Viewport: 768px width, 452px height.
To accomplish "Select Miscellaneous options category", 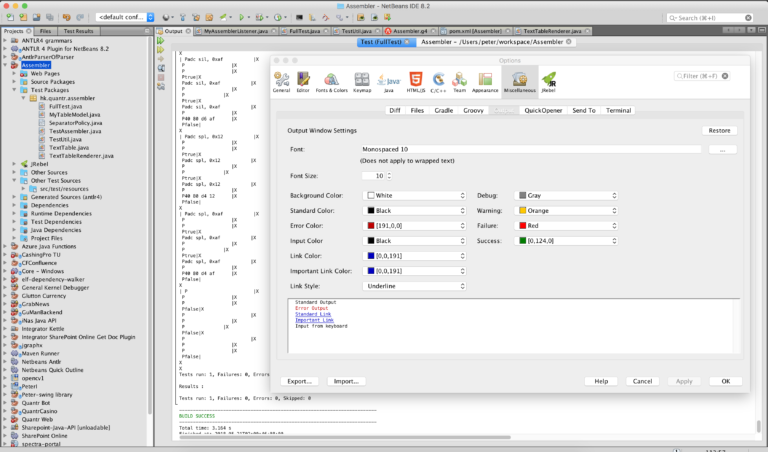I will point(520,82).
